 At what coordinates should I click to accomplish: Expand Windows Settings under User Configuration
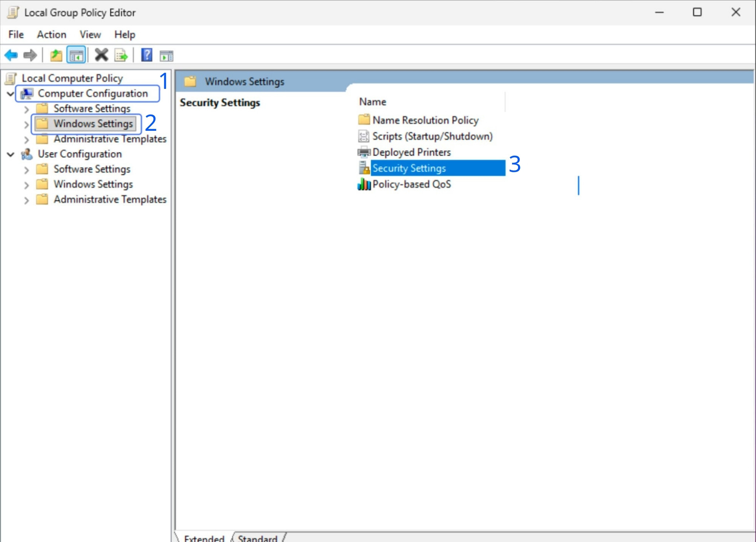pos(26,185)
